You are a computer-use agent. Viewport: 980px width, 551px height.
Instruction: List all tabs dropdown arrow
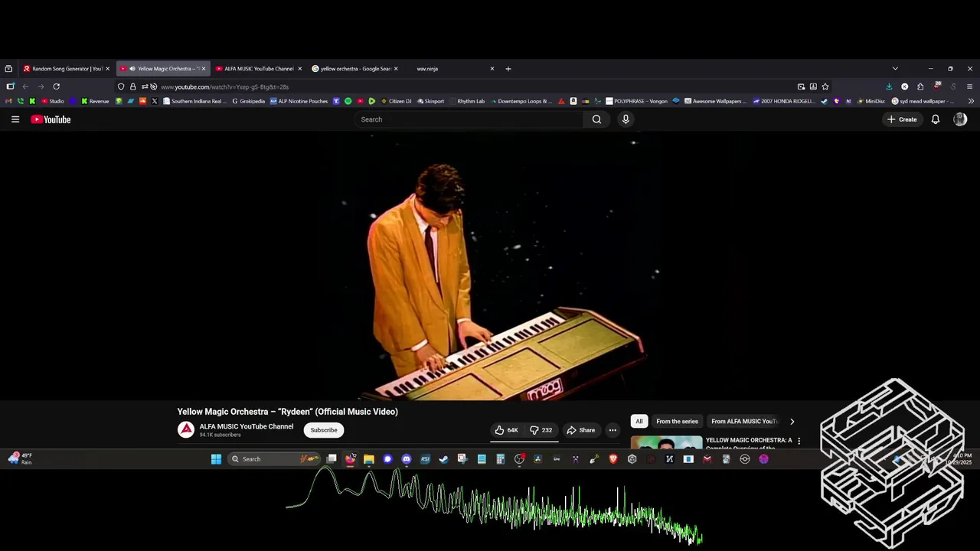(x=895, y=69)
